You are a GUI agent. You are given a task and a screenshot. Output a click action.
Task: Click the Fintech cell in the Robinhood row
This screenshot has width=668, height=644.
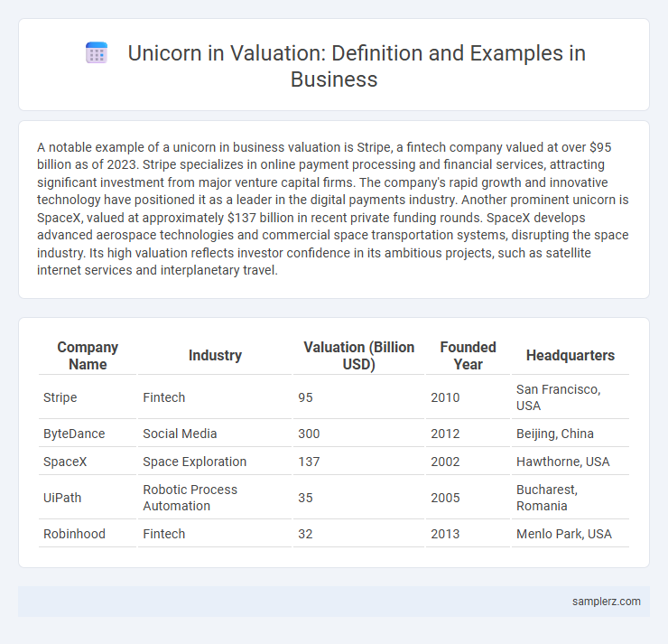pyautogui.click(x=215, y=534)
